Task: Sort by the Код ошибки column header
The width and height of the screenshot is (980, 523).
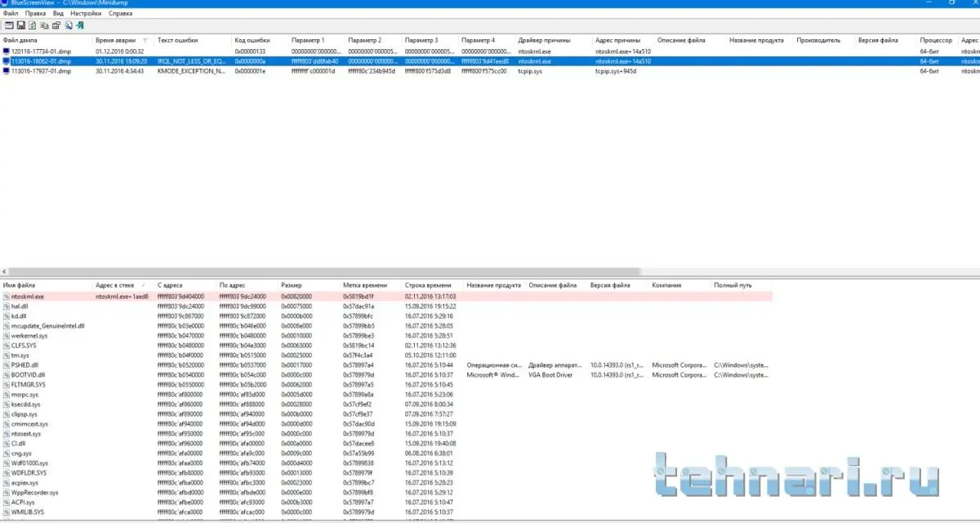Action: (x=259, y=40)
